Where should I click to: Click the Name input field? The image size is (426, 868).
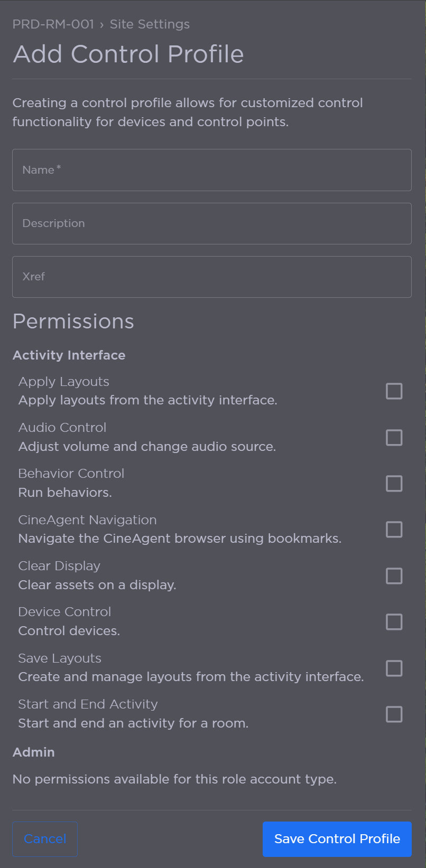211,170
